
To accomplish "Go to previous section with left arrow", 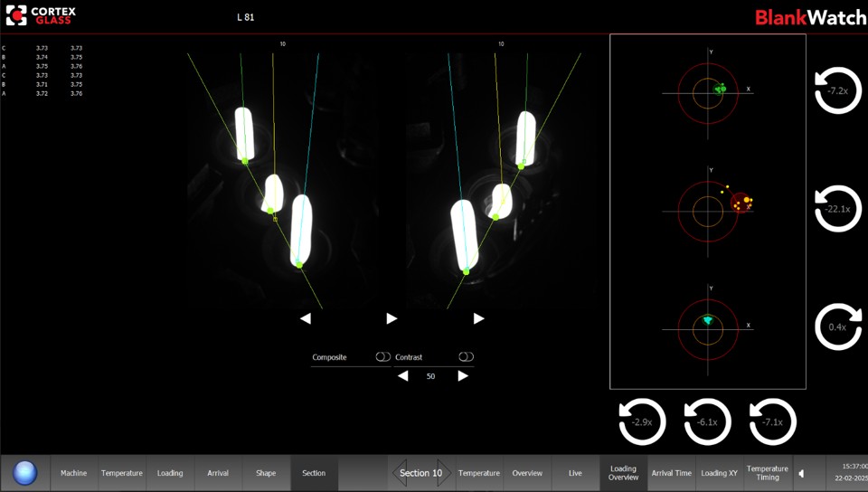I will tap(400, 473).
